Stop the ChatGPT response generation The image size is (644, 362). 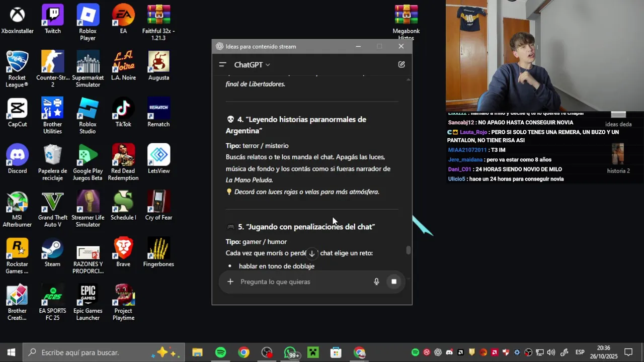coord(394,282)
